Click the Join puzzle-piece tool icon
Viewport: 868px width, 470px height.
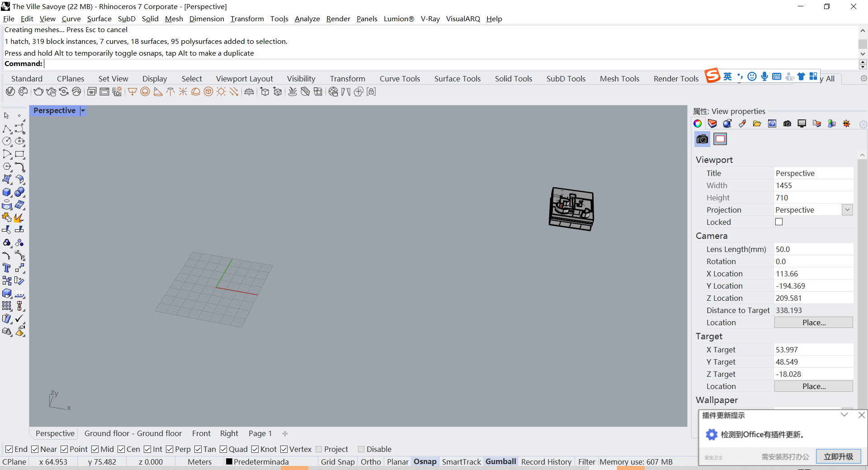pyautogui.click(x=7, y=218)
